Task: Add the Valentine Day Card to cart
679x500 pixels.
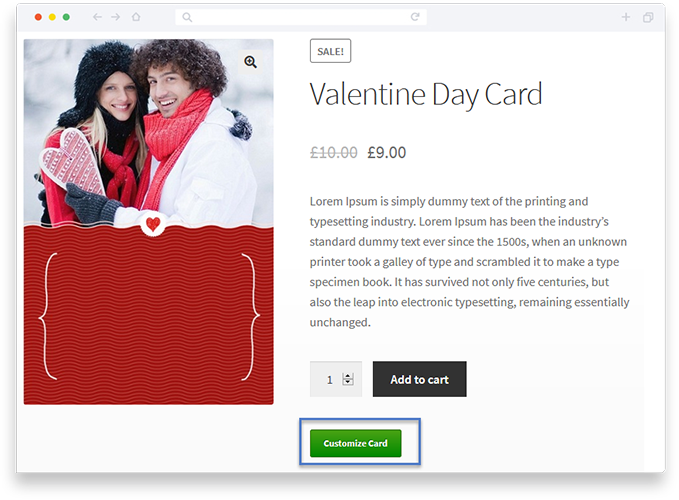Action: (x=420, y=379)
